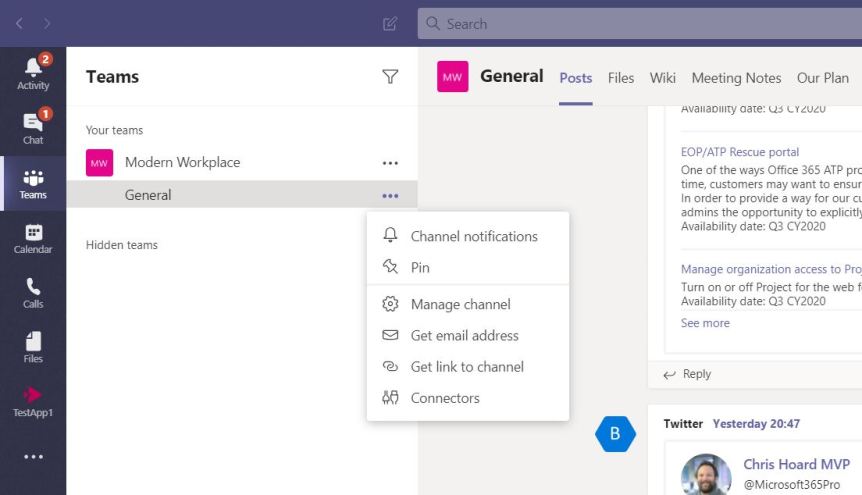Select Channel notifications from context menu

[x=473, y=236]
